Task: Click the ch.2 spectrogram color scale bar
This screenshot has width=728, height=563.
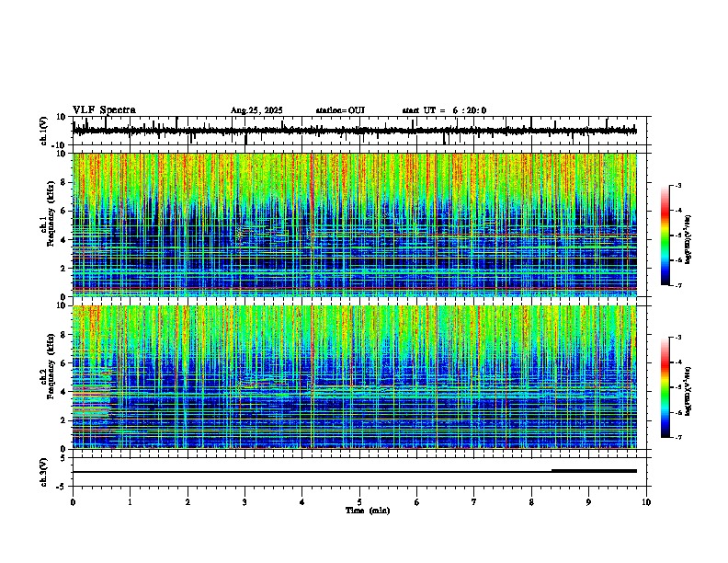Action: 665,387
